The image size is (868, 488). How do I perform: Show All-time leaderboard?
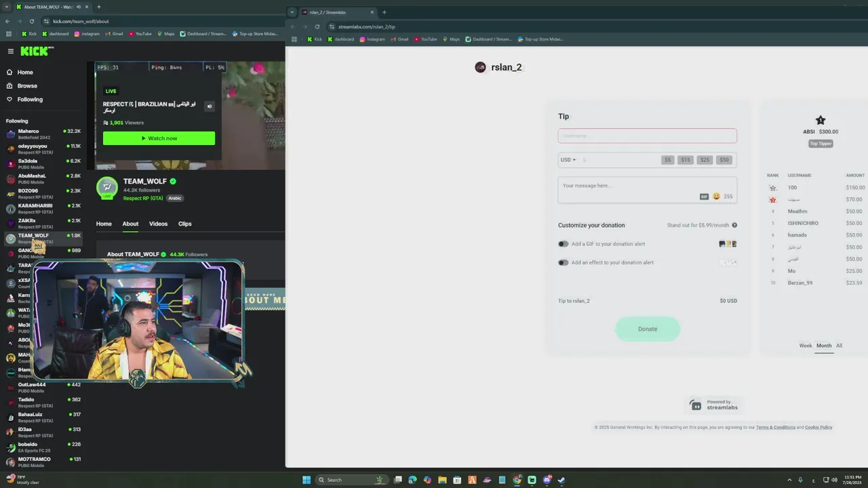[x=839, y=346]
